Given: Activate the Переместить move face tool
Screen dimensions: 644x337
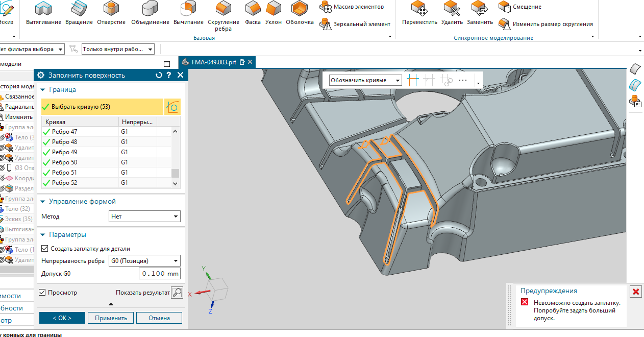Looking at the screenshot, I should (419, 13).
